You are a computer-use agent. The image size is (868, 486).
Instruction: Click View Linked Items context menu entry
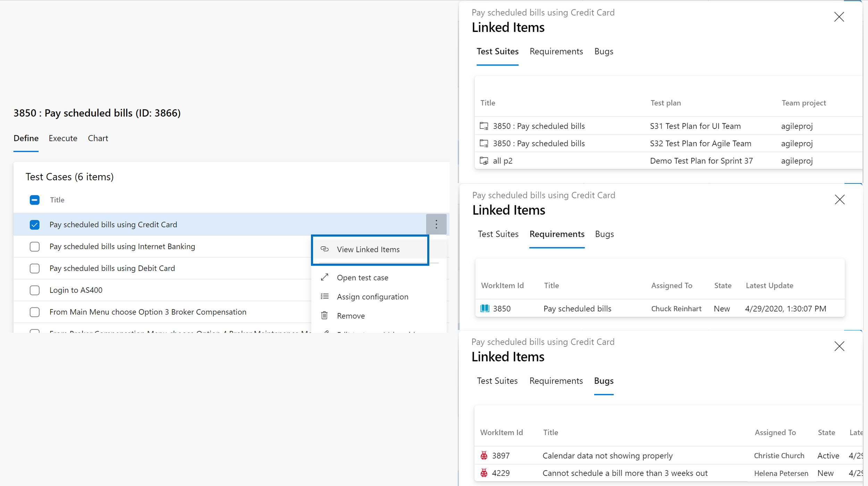(x=369, y=249)
